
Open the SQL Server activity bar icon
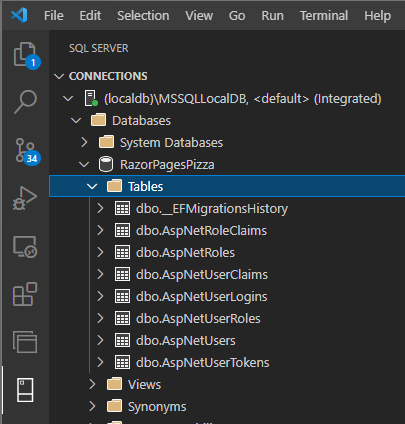[25, 390]
